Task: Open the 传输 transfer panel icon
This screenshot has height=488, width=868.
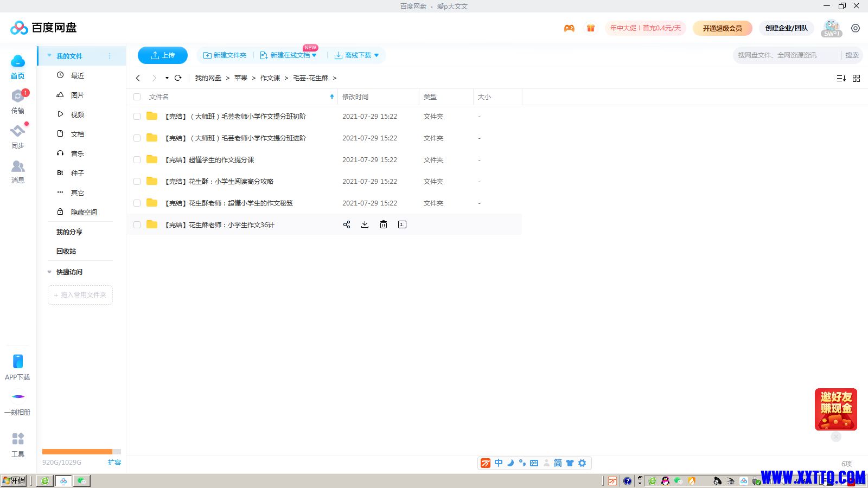Action: pyautogui.click(x=18, y=102)
